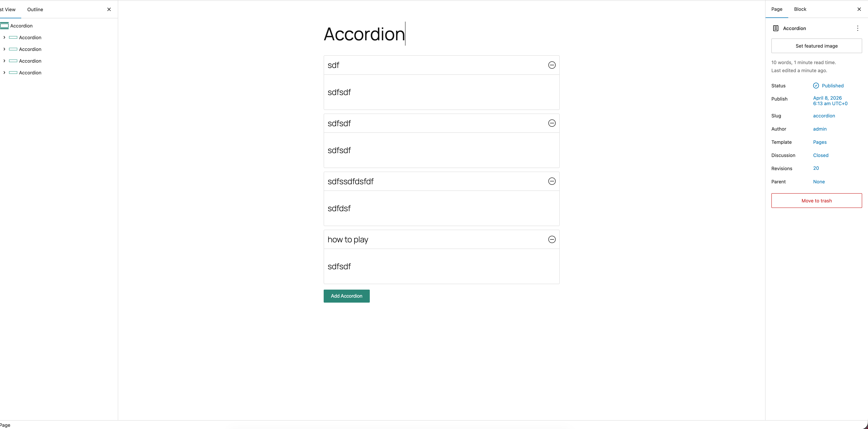Open the Revisions count link 20
Viewport: 868px width, 429px height.
[x=816, y=168]
